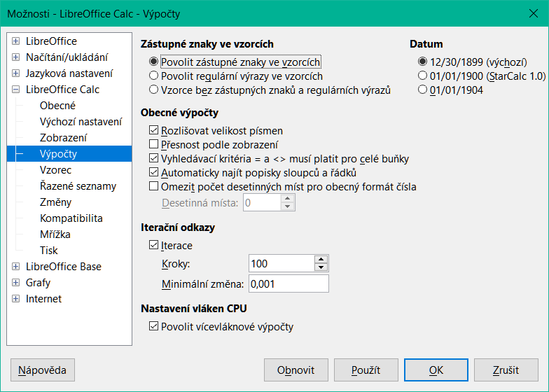Image resolution: width=549 pixels, height=392 pixels.
Task: Open the Změny page
Action: coord(56,202)
